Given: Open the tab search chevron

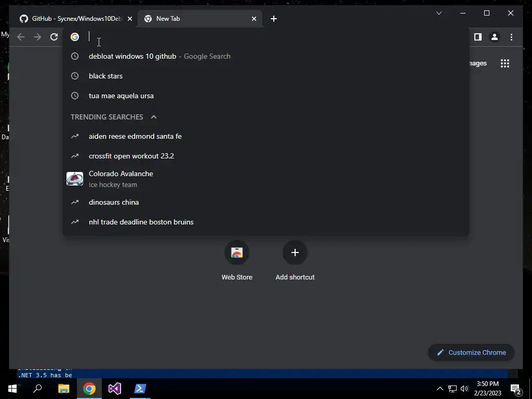Looking at the screenshot, I should (x=438, y=13).
